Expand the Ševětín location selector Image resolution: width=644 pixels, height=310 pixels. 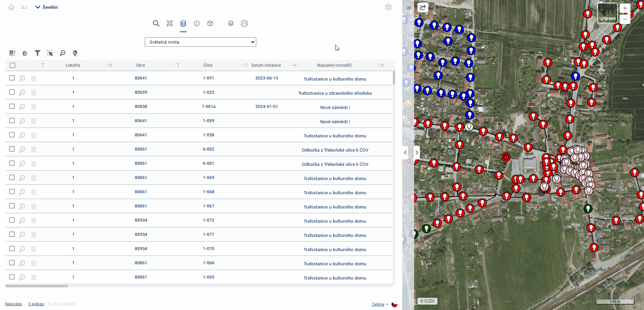47,7
